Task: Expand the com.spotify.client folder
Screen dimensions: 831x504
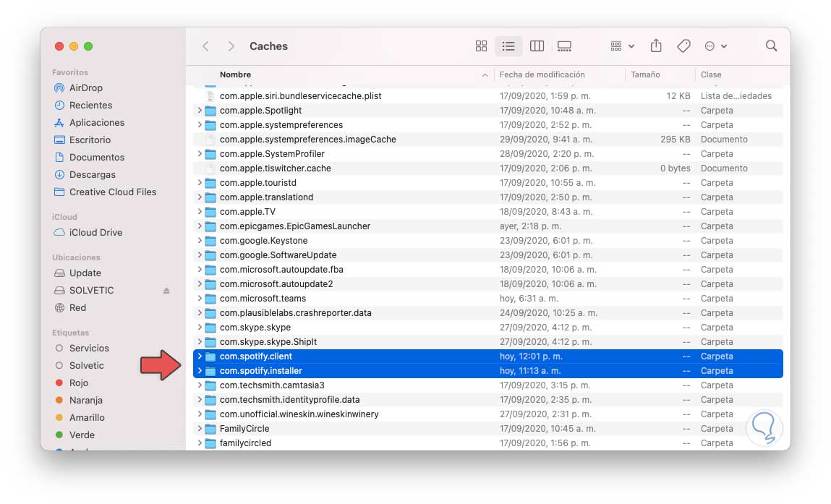Action: pos(199,356)
